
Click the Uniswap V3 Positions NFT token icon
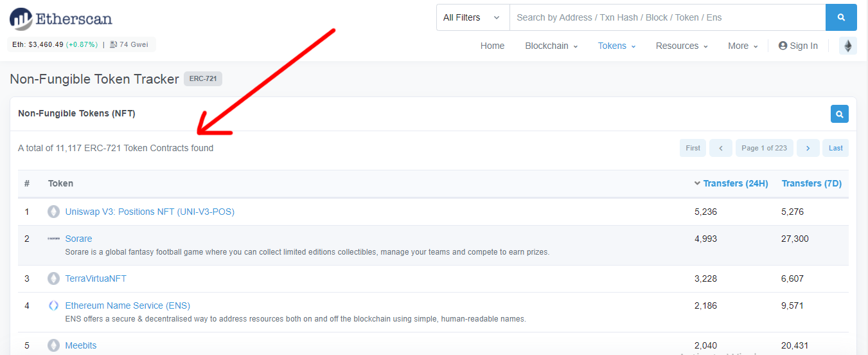(53, 212)
